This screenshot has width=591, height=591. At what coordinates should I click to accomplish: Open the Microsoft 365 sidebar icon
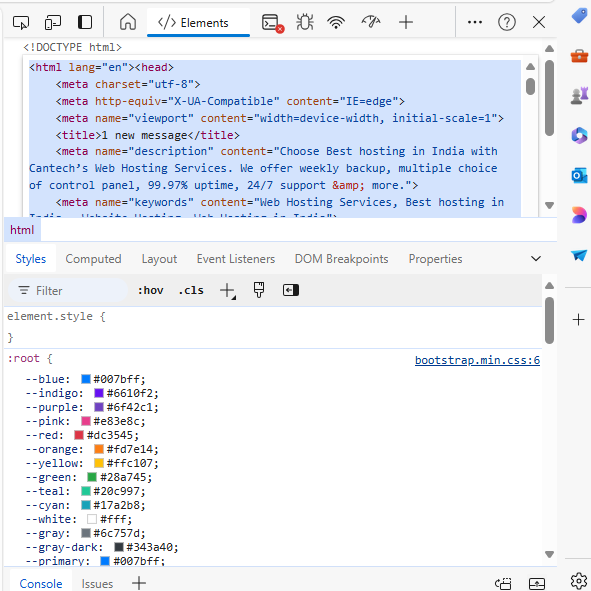pos(579,135)
